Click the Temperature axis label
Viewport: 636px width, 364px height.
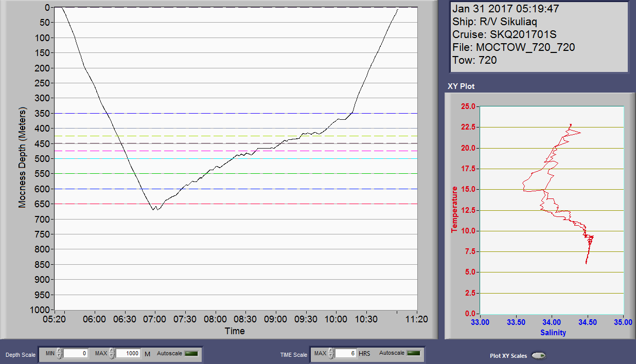tap(454, 210)
